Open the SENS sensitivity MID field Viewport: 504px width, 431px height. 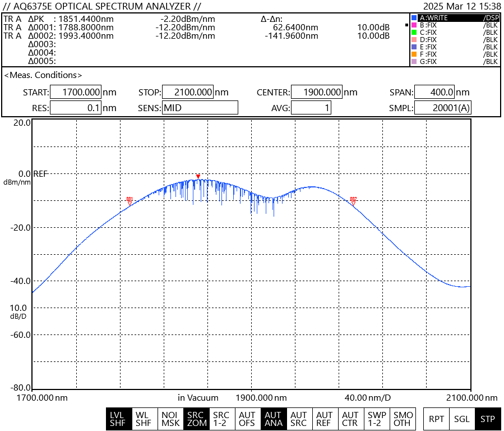click(x=200, y=107)
